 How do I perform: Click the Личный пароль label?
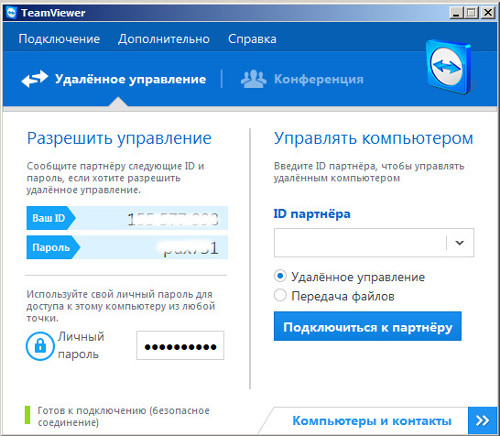pos(81,345)
